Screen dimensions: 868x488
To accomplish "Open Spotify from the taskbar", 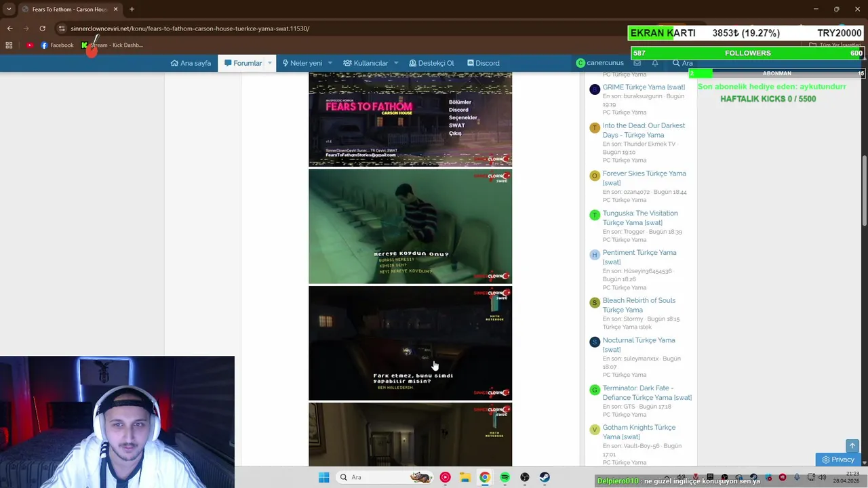I will (x=505, y=477).
